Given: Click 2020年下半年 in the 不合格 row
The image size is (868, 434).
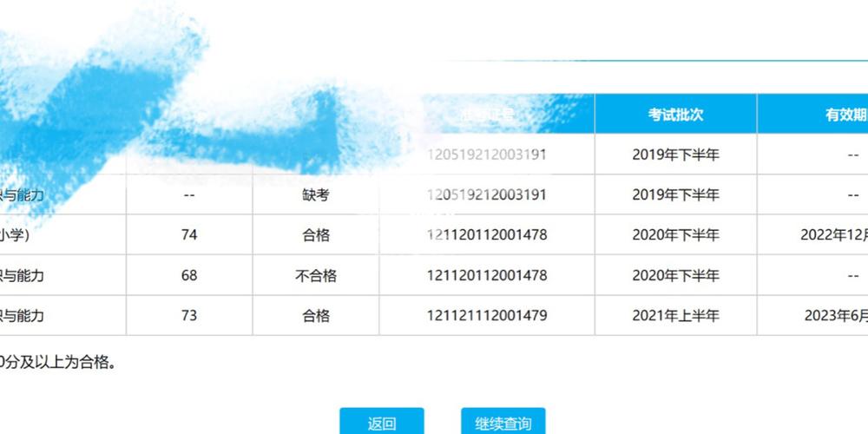Looking at the screenshot, I should (675, 275).
